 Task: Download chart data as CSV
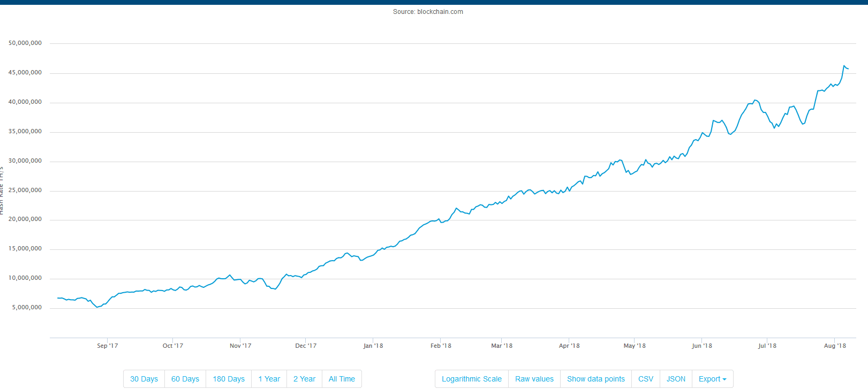(646, 379)
